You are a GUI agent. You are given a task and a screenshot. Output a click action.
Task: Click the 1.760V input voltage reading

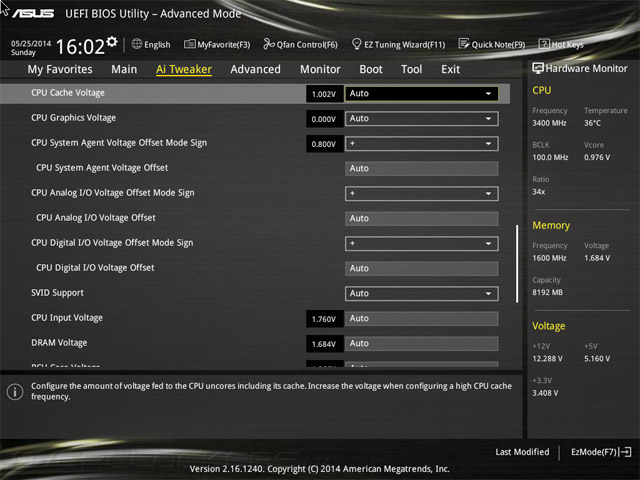pyautogui.click(x=324, y=319)
